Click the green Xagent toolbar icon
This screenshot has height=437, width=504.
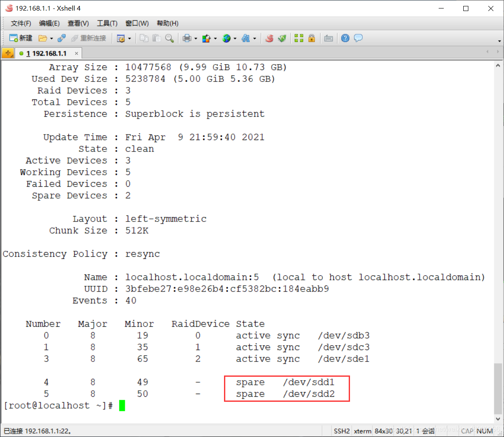point(282,38)
